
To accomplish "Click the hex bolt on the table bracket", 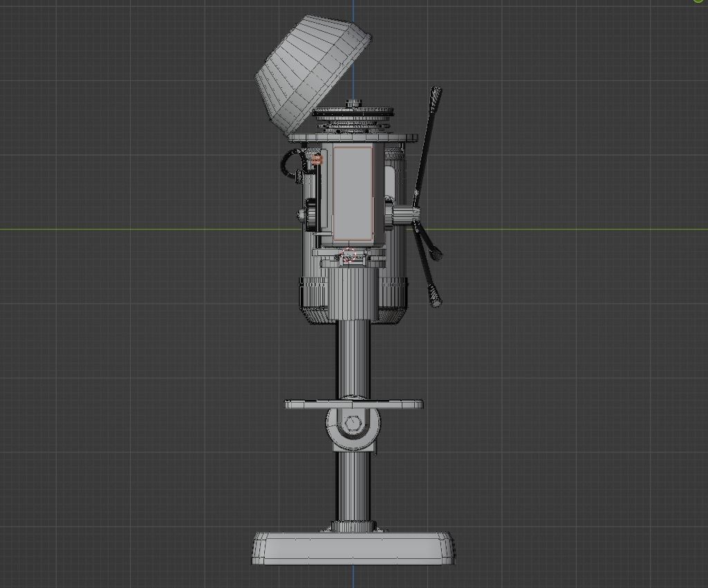I will tap(352, 423).
